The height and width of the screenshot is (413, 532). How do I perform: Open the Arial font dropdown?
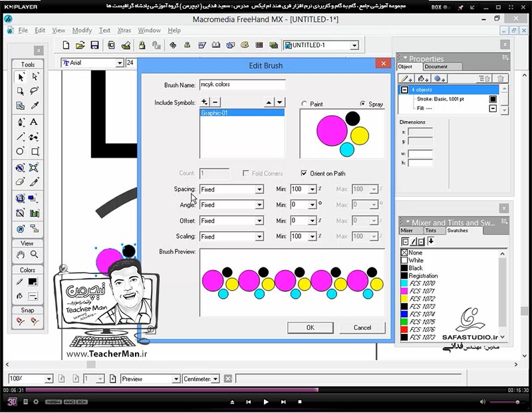[x=120, y=63]
